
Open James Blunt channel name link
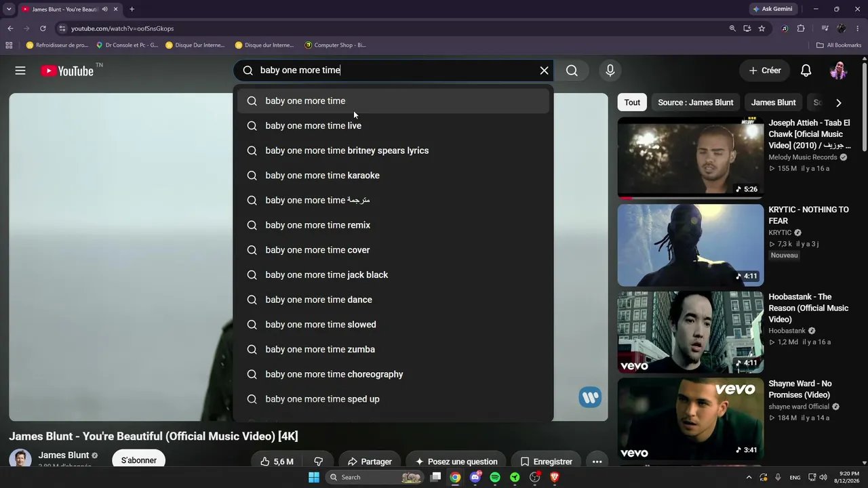[63, 455]
